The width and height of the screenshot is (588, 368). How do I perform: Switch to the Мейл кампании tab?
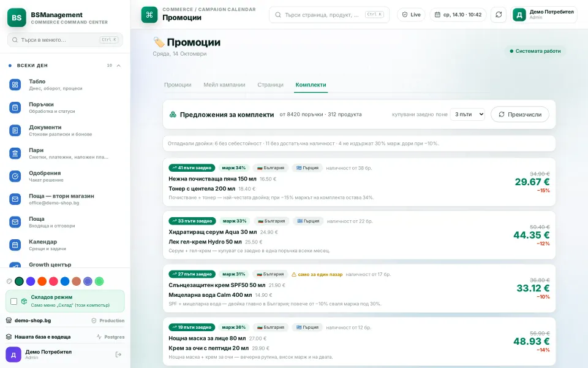coord(224,85)
